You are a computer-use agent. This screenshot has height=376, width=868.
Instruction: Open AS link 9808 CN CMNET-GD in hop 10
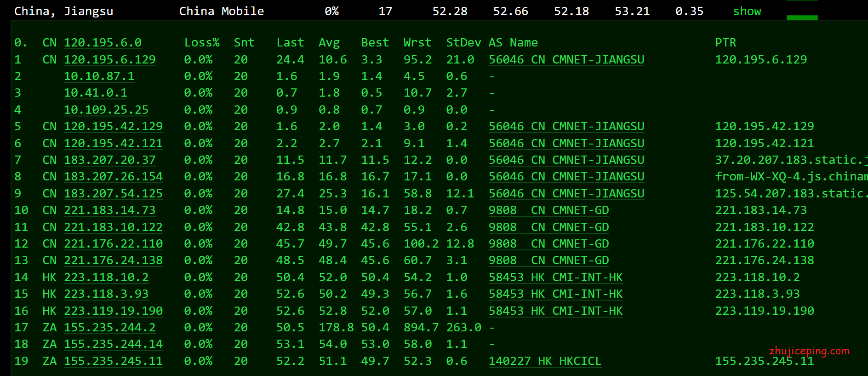click(x=548, y=210)
